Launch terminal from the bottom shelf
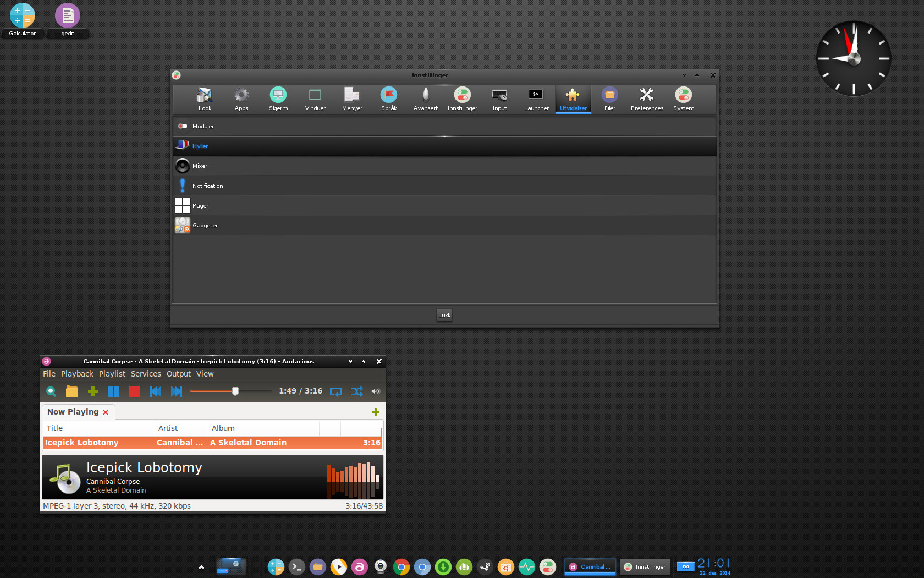The width and height of the screenshot is (924, 578). [297, 567]
